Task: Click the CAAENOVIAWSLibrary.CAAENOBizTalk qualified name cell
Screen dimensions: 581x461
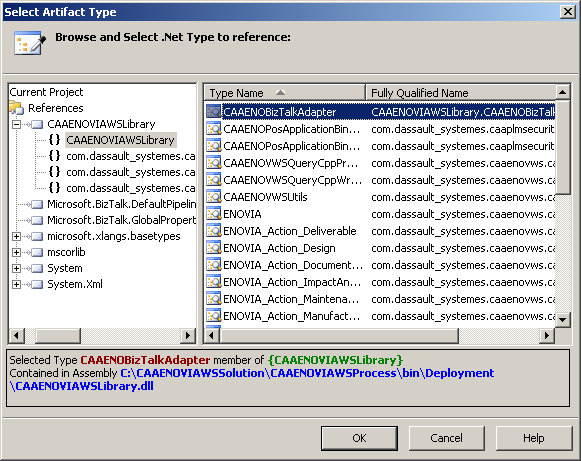Action: click(x=462, y=112)
